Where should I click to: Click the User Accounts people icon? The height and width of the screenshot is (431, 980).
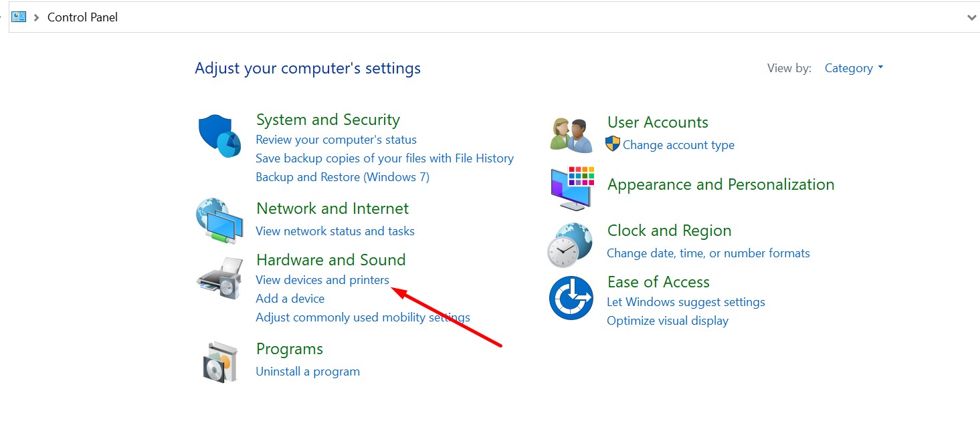coord(571,134)
